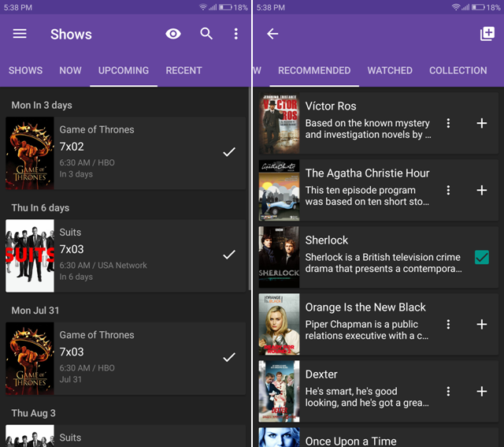The height and width of the screenshot is (447, 504).
Task: Toggle the eye visibility filter
Action: coord(173,34)
